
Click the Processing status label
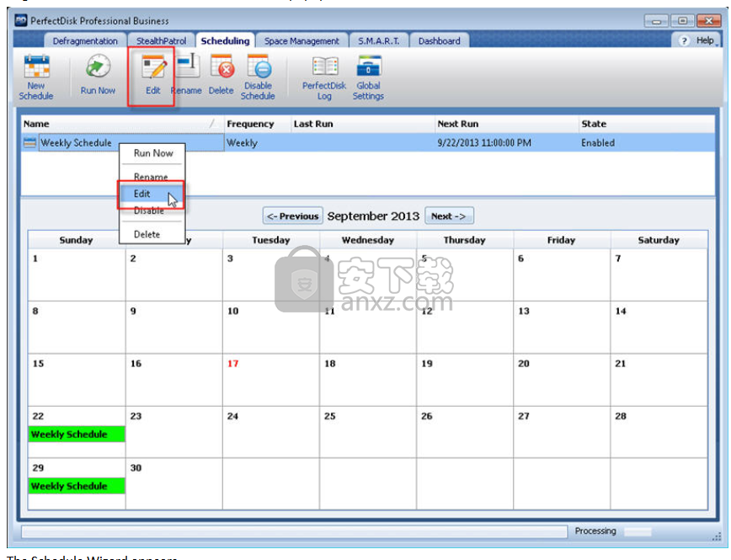(595, 531)
